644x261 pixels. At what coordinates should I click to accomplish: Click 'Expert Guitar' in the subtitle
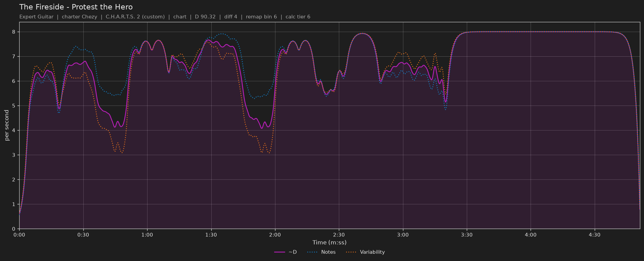36,17
